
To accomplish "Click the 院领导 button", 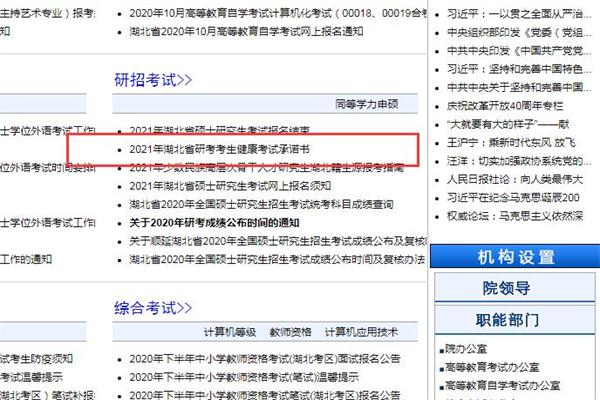I will pos(515,287).
